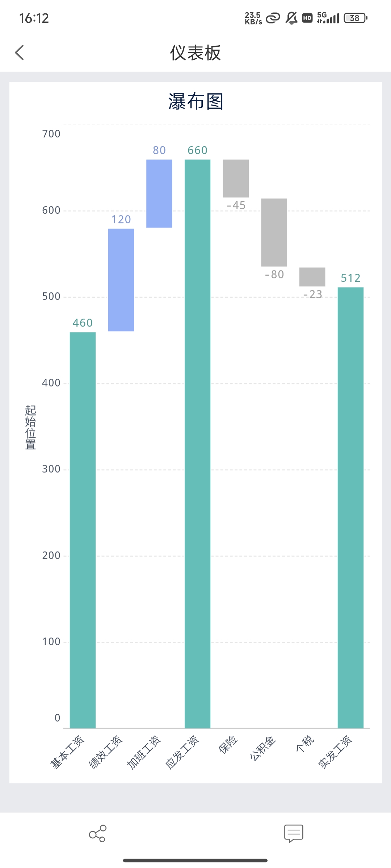Select the 个税 gray bar
The width and height of the screenshot is (391, 868).
312,277
